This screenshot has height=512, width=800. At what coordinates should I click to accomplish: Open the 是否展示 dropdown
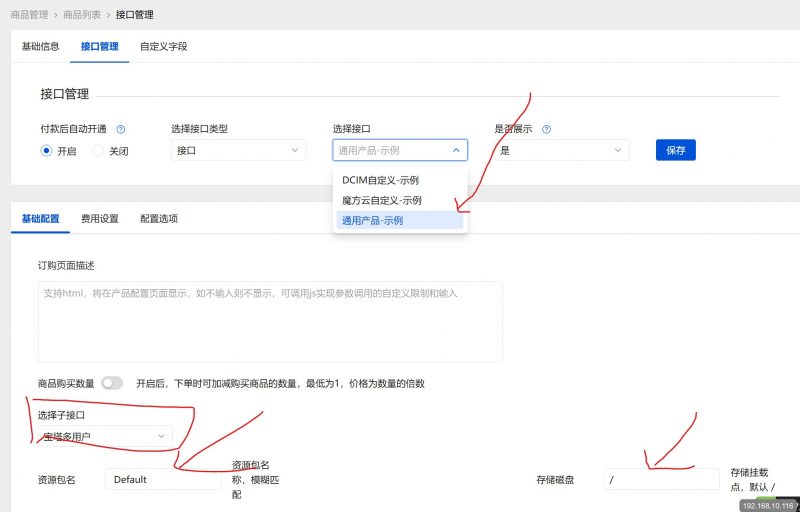tap(561, 150)
